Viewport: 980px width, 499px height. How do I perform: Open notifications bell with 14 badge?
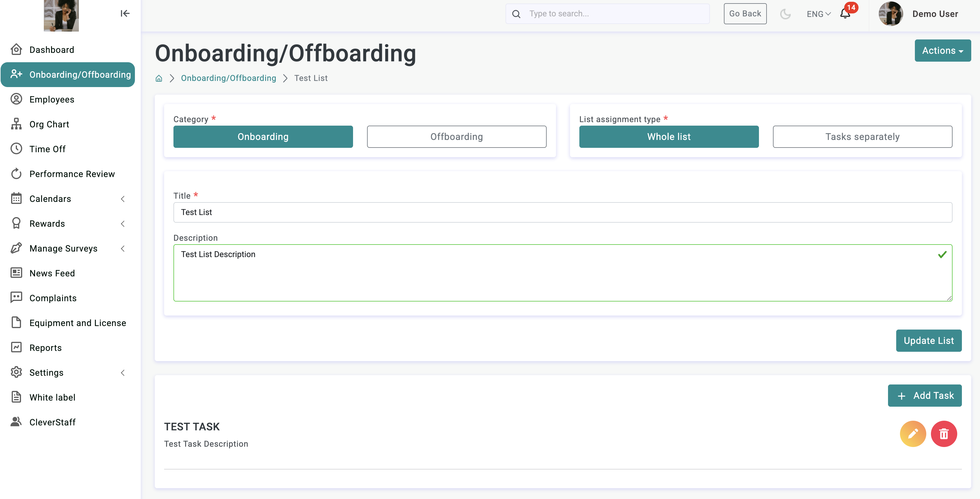point(846,13)
